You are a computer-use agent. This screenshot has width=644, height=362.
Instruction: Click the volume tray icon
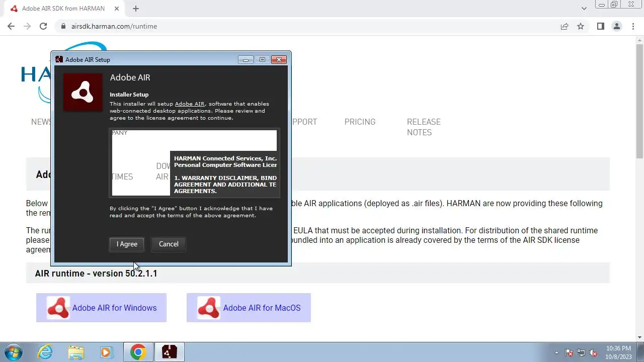tap(593, 352)
